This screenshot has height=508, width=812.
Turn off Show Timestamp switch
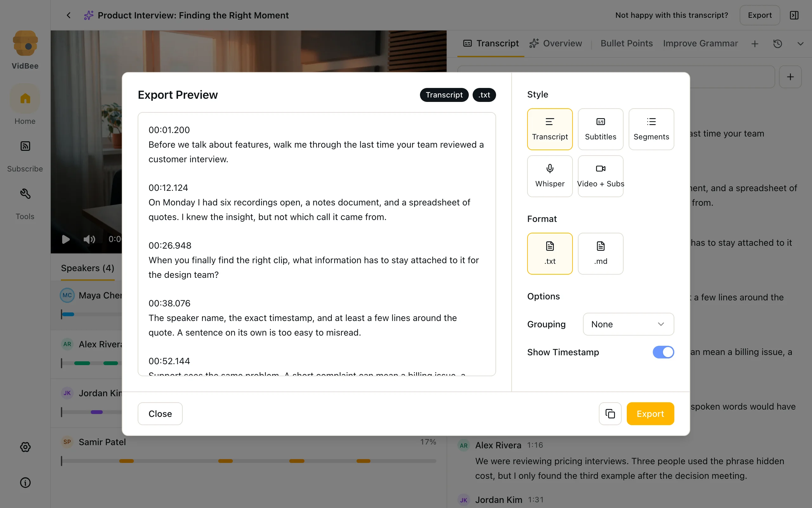(663, 352)
